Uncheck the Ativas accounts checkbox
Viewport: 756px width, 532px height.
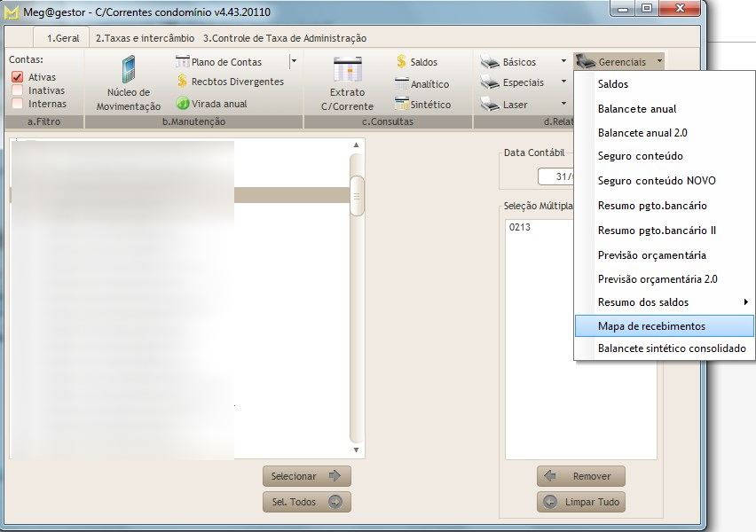[17, 77]
